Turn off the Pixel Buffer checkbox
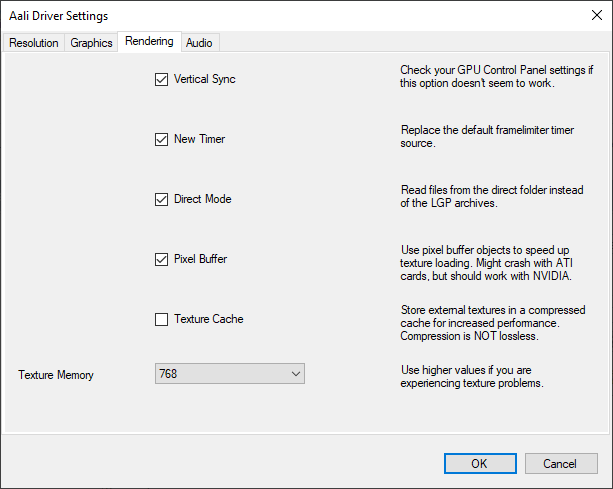The height and width of the screenshot is (489, 613). click(x=161, y=260)
